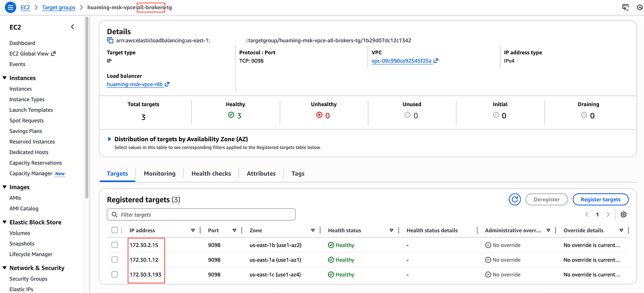This screenshot has height=293, width=644.
Task: Click external link icon beside huaming-msk-vpce-nlb
Action: click(x=167, y=84)
